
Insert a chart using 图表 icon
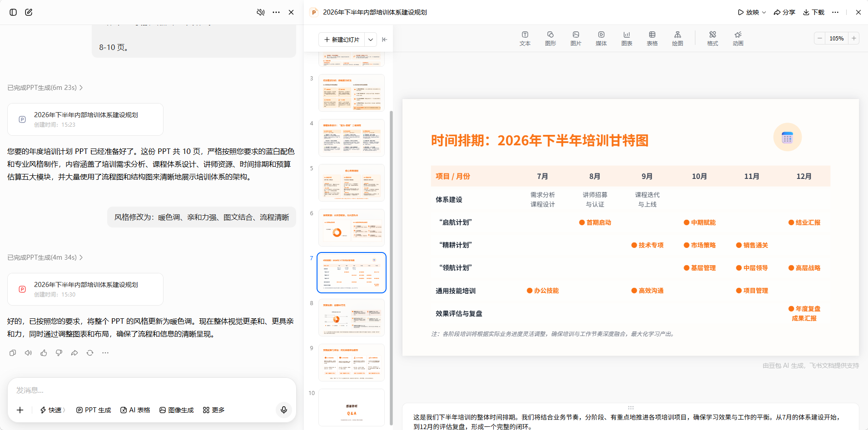[x=626, y=39]
